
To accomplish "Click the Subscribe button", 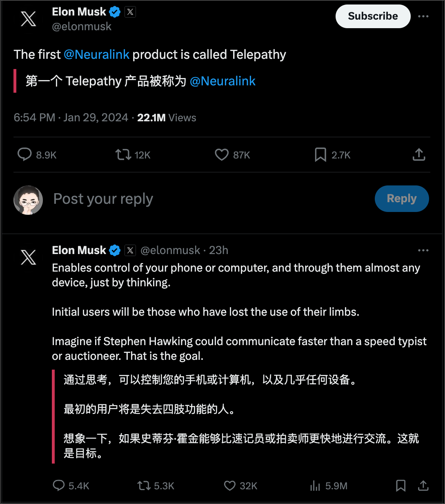I will (373, 16).
